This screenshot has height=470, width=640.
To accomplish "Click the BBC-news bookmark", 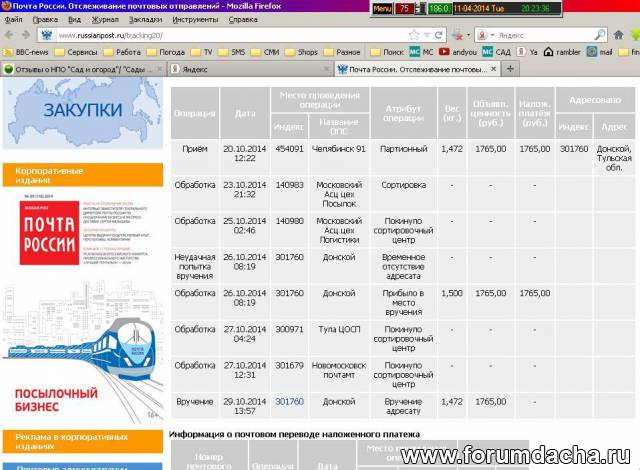I will coord(27,51).
